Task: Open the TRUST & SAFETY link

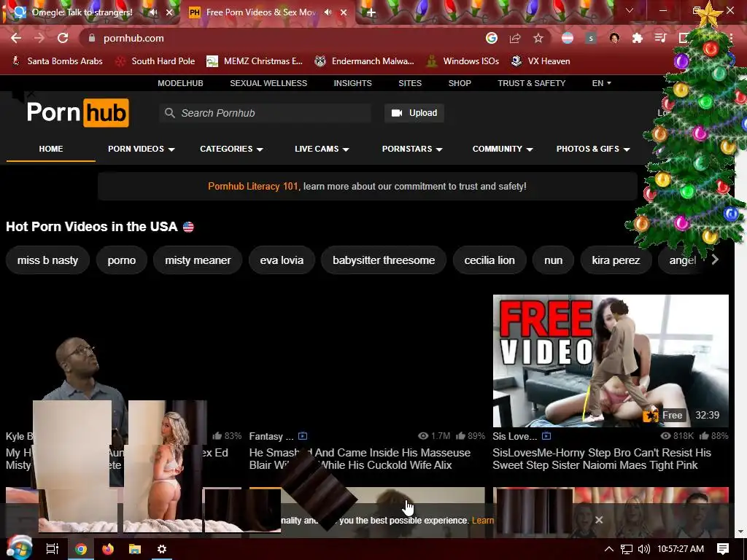Action: [x=532, y=83]
